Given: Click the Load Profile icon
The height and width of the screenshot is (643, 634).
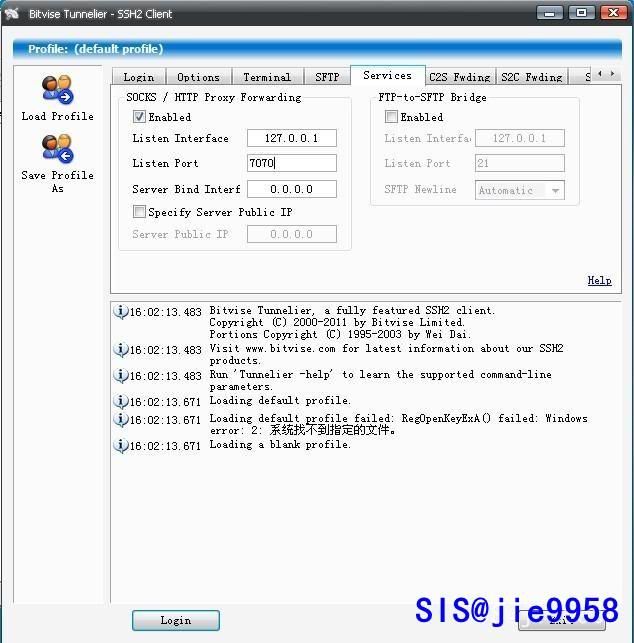Looking at the screenshot, I should point(57,89).
